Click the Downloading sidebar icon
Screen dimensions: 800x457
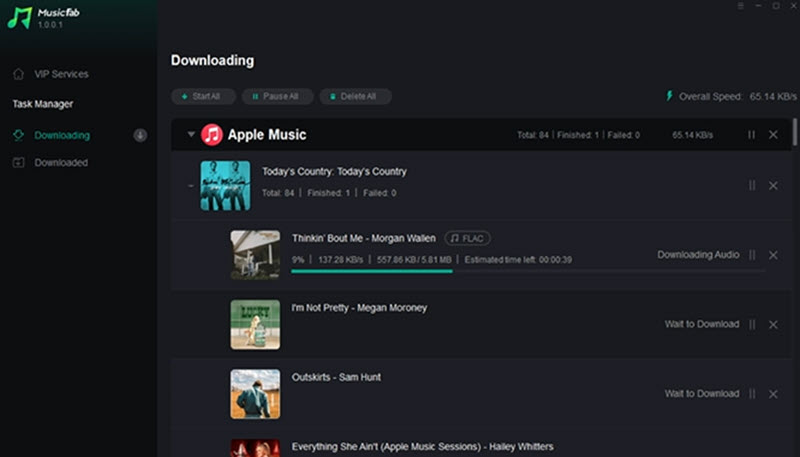point(18,135)
